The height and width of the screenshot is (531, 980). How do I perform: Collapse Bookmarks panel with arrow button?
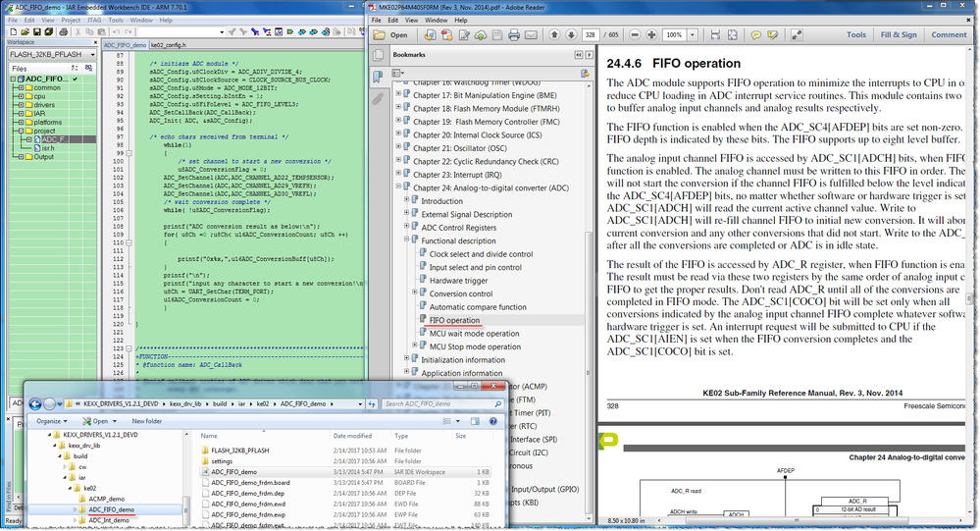pos(578,55)
